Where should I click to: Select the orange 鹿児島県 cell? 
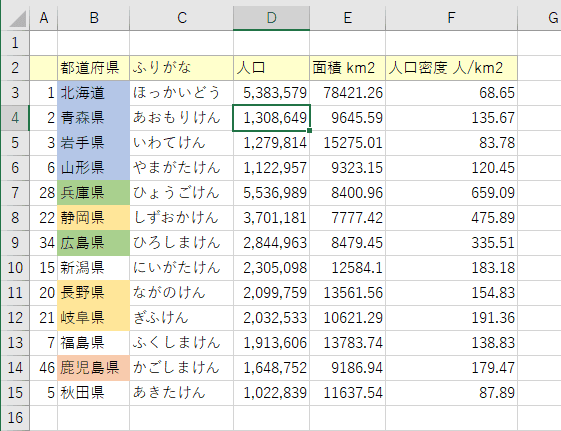(x=94, y=368)
